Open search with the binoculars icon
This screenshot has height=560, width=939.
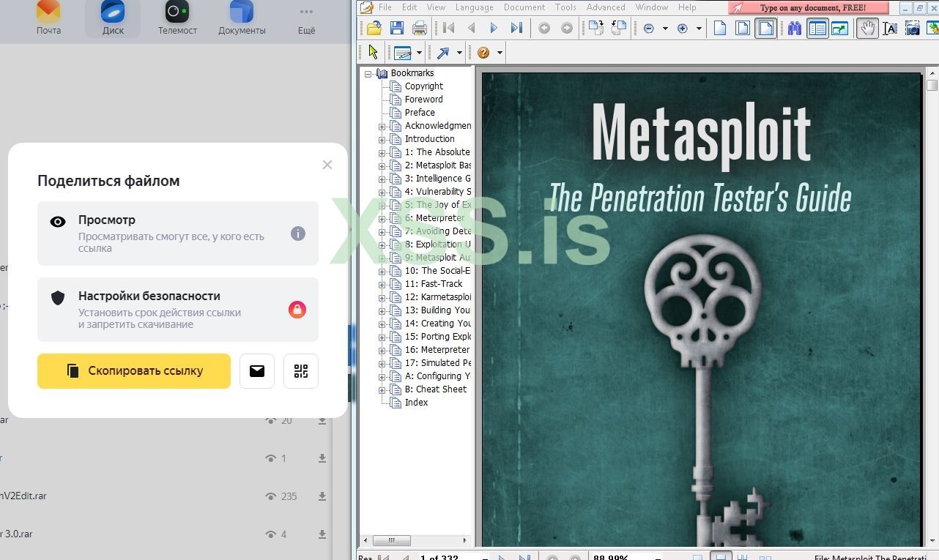(x=794, y=29)
